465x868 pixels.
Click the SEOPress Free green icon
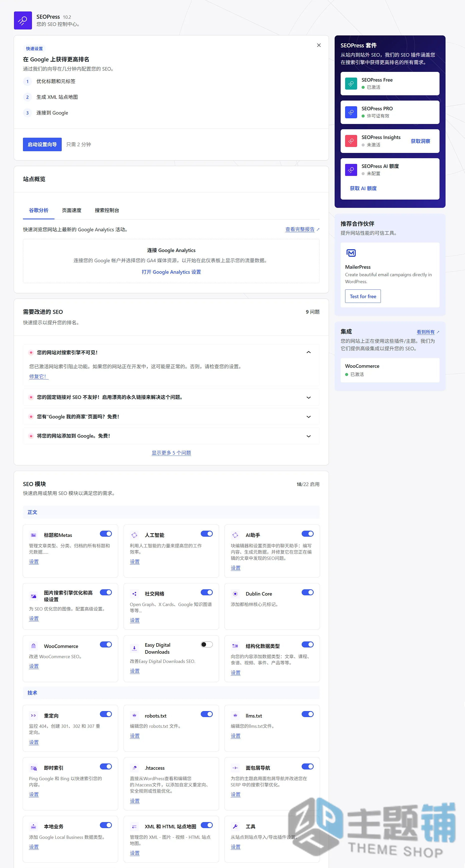coord(351,83)
